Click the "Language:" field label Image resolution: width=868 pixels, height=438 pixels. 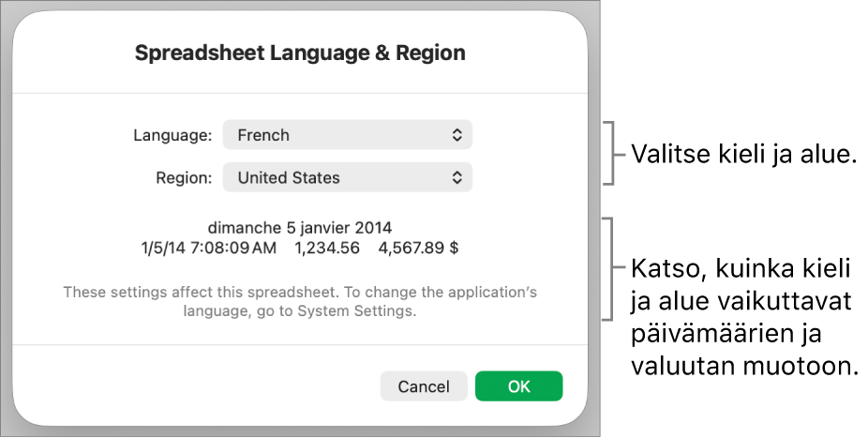pos(172,135)
